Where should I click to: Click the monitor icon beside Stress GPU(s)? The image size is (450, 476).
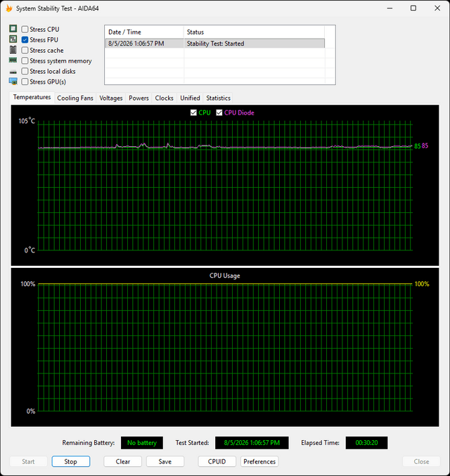[13, 82]
